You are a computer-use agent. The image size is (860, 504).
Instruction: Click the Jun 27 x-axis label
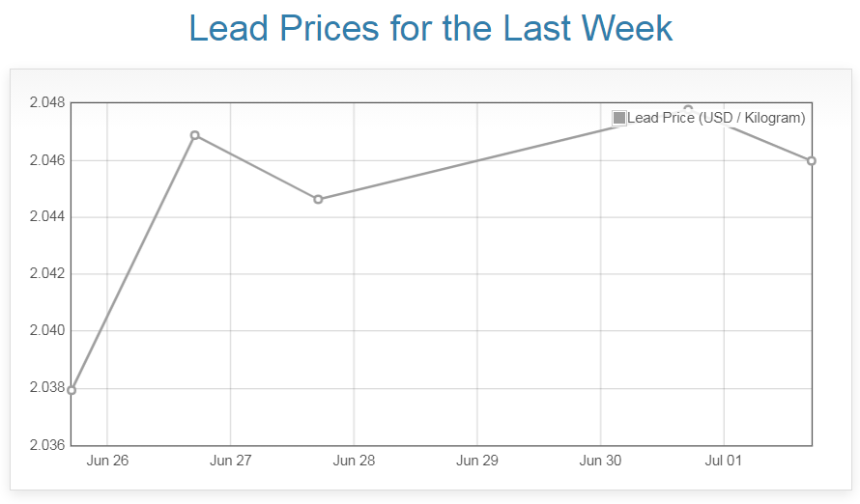click(x=230, y=461)
